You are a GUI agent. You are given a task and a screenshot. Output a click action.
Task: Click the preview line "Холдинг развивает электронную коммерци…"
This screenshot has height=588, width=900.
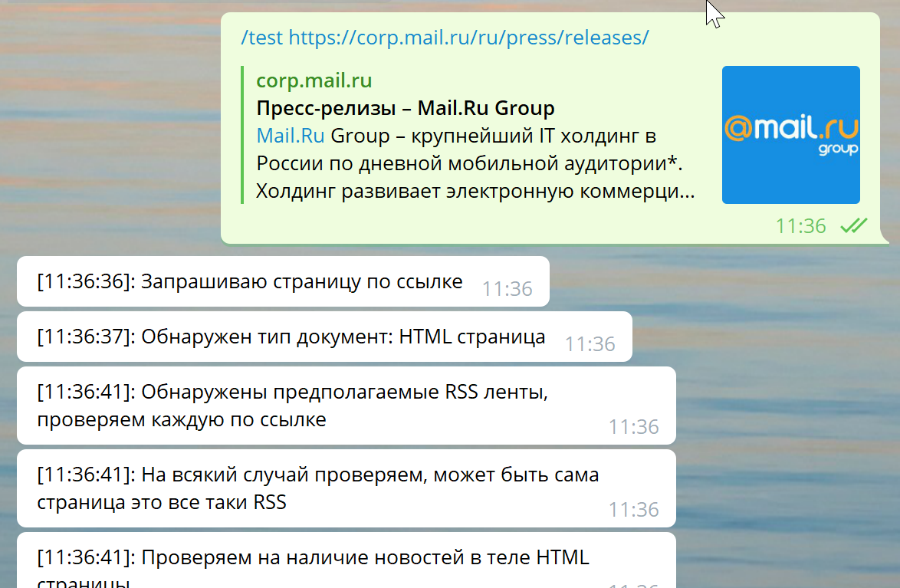(475, 191)
